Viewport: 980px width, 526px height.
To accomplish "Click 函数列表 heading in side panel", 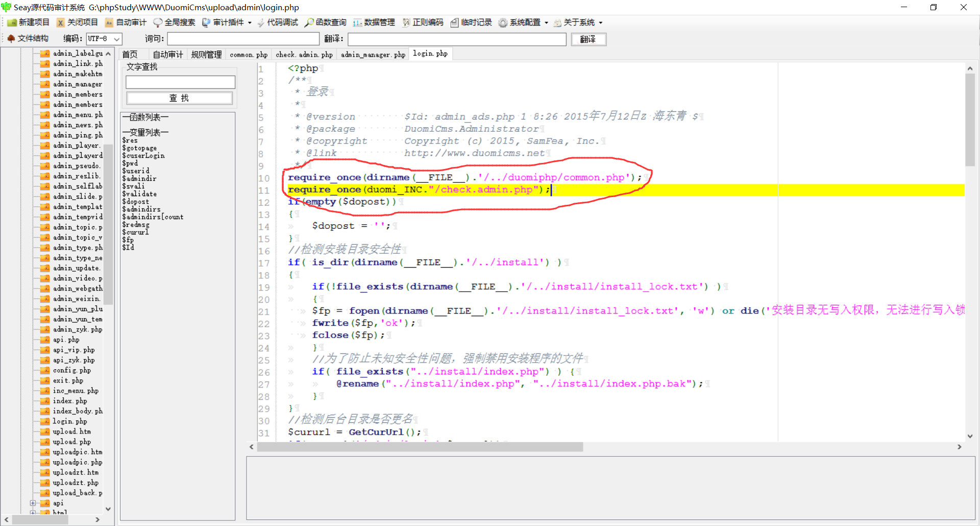I will (x=145, y=117).
